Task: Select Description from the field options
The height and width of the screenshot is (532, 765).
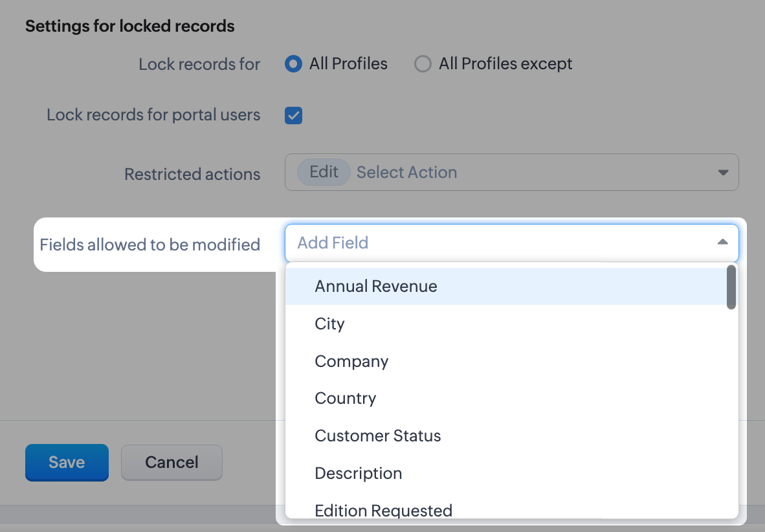Action: pyautogui.click(x=358, y=473)
